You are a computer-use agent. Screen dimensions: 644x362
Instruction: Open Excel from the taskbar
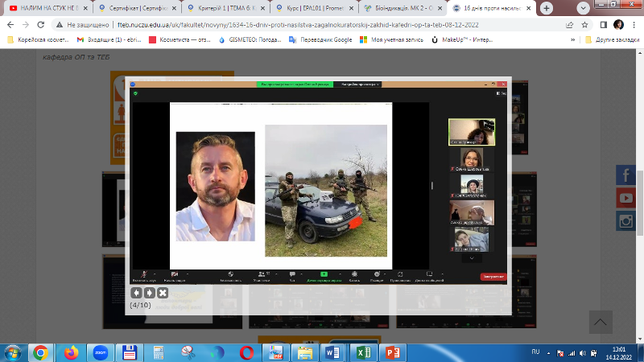[364, 353]
